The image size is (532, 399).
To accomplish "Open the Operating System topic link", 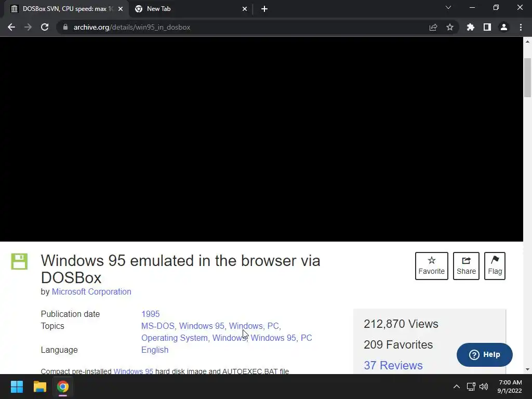I will 175,338.
